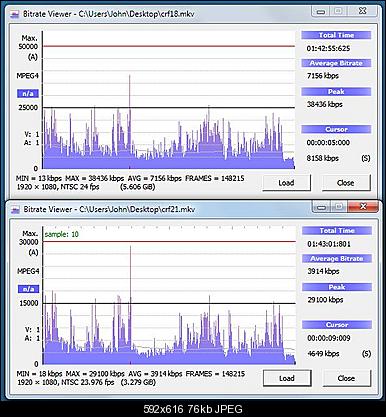386x417 pixels.
Task: Click 25000 axis label in crf18.mkv graph
Action: (x=28, y=108)
